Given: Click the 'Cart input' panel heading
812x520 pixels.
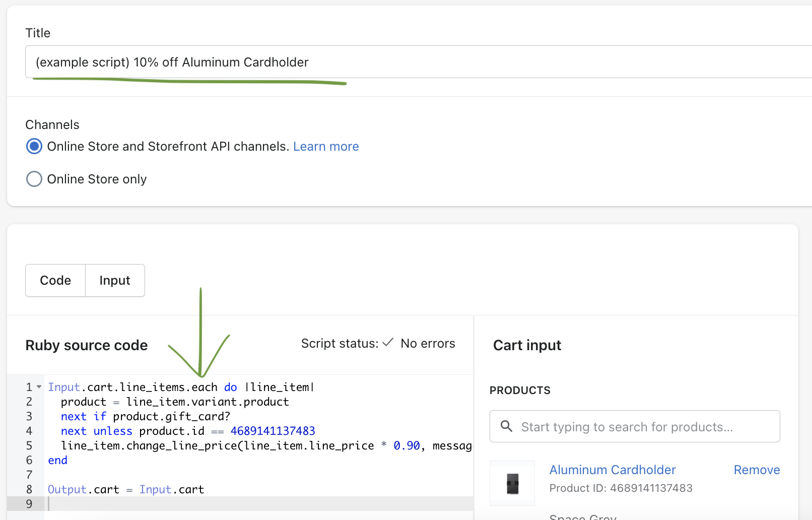Looking at the screenshot, I should [x=527, y=345].
